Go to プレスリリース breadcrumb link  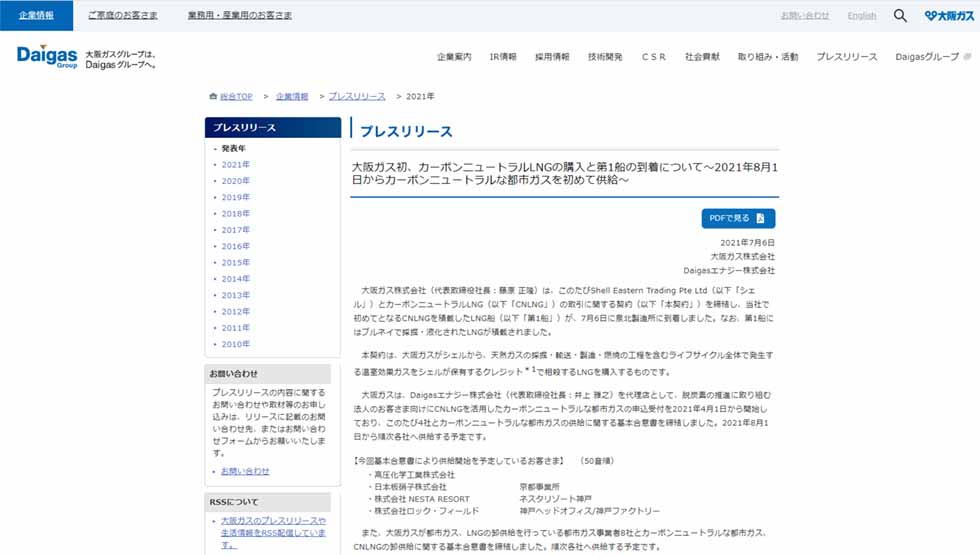[x=357, y=96]
